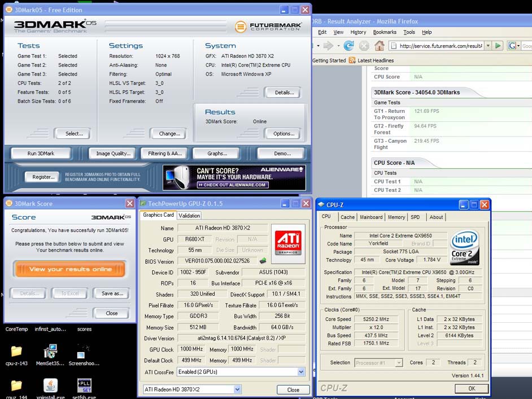Click OK in the CPU-Z window

[x=472, y=388]
